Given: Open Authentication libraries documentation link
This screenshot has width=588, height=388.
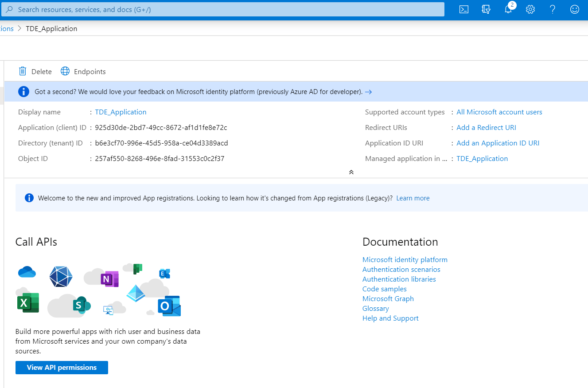Looking at the screenshot, I should click(399, 279).
